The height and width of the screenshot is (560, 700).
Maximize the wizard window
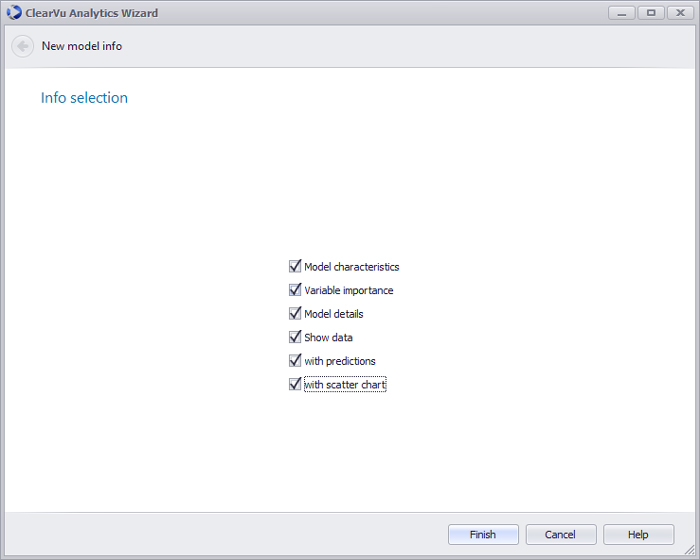(651, 13)
